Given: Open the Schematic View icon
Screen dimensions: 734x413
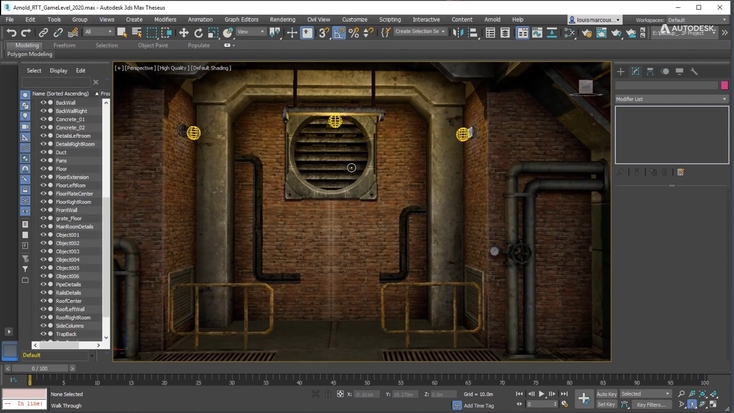Looking at the screenshot, I should tap(552, 33).
